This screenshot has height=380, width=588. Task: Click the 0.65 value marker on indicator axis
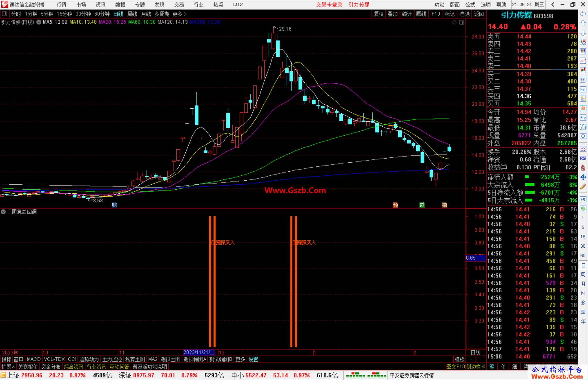point(476,258)
